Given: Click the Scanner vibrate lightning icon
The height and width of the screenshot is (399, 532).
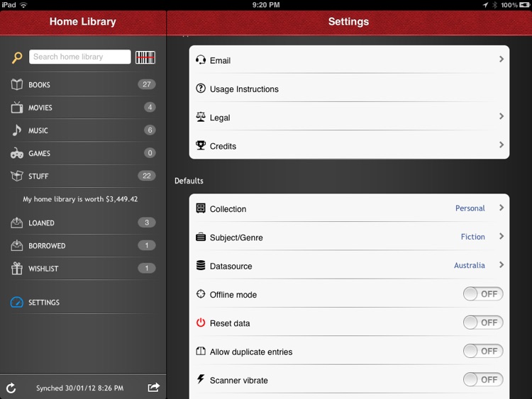Looking at the screenshot, I should (x=201, y=379).
